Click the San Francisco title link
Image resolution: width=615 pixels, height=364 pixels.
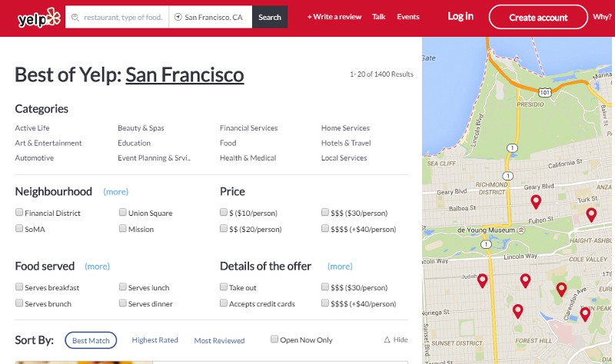pos(184,74)
